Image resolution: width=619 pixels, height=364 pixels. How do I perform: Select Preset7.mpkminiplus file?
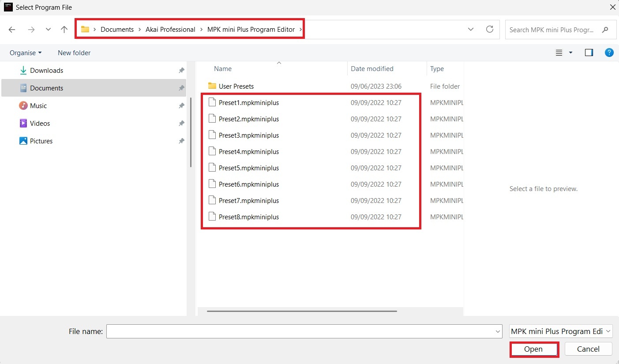[x=249, y=200]
